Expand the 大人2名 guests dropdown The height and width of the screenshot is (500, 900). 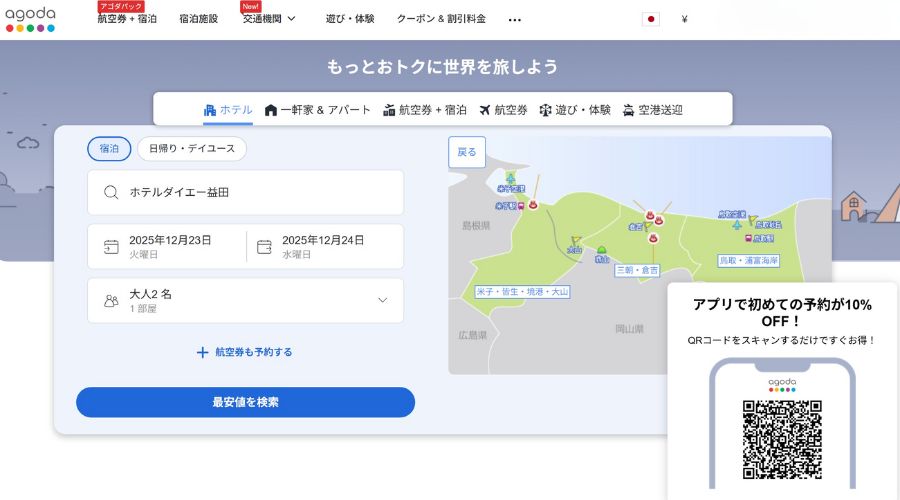(246, 300)
